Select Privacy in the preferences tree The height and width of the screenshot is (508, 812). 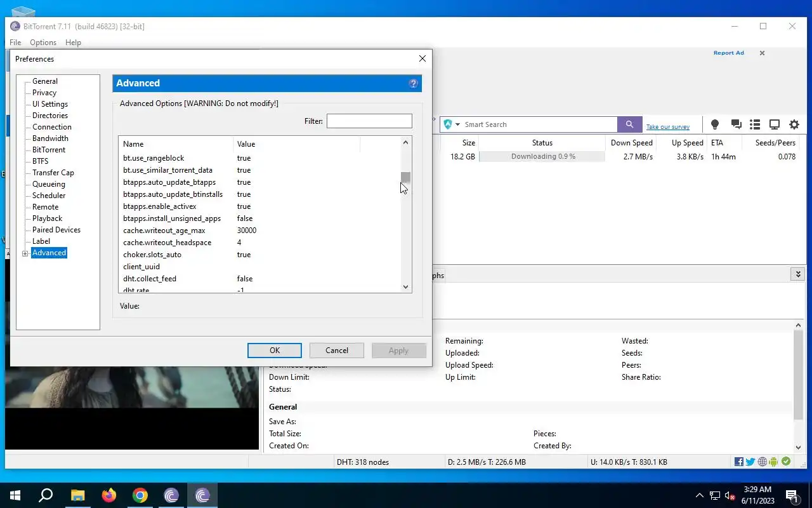(x=44, y=93)
